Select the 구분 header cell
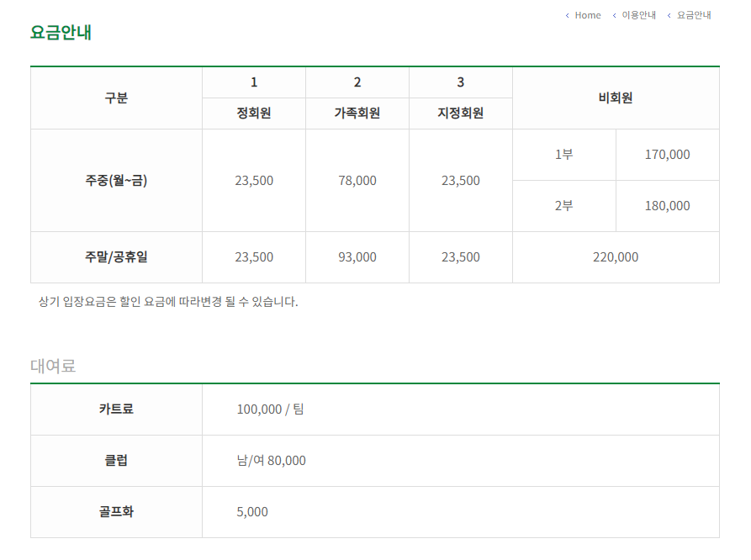Screen dimensions: 751x560 (x=116, y=98)
